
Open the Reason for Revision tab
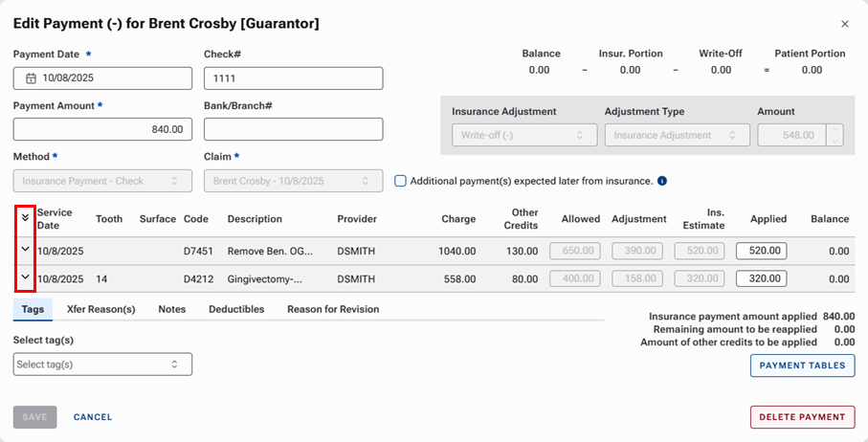click(333, 309)
